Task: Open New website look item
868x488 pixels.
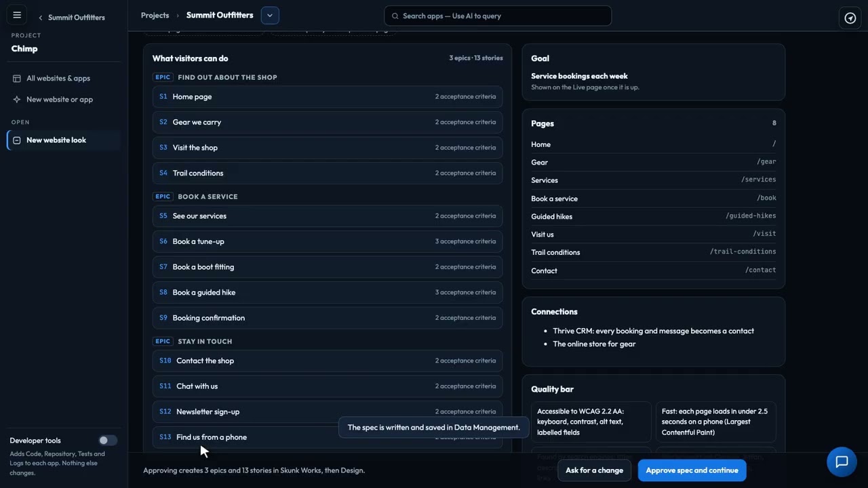Action: pos(63,140)
